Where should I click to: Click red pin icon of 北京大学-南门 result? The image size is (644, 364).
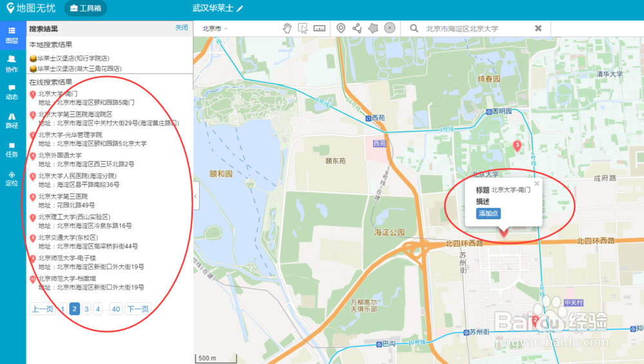pos(33,95)
